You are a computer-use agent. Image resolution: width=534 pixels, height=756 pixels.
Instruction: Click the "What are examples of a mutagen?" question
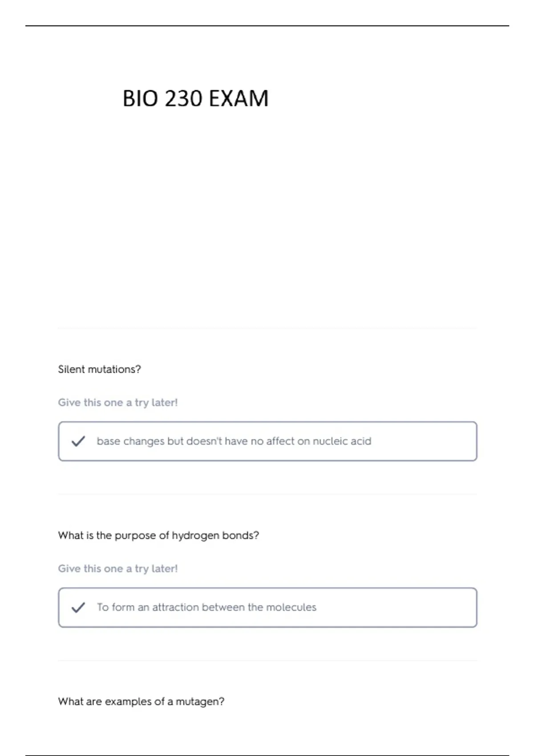coord(141,702)
